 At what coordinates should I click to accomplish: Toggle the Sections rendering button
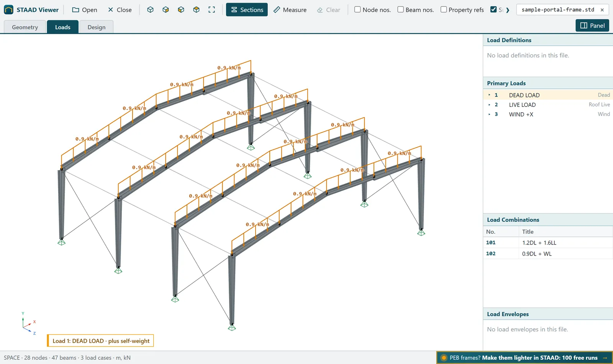[x=247, y=10]
